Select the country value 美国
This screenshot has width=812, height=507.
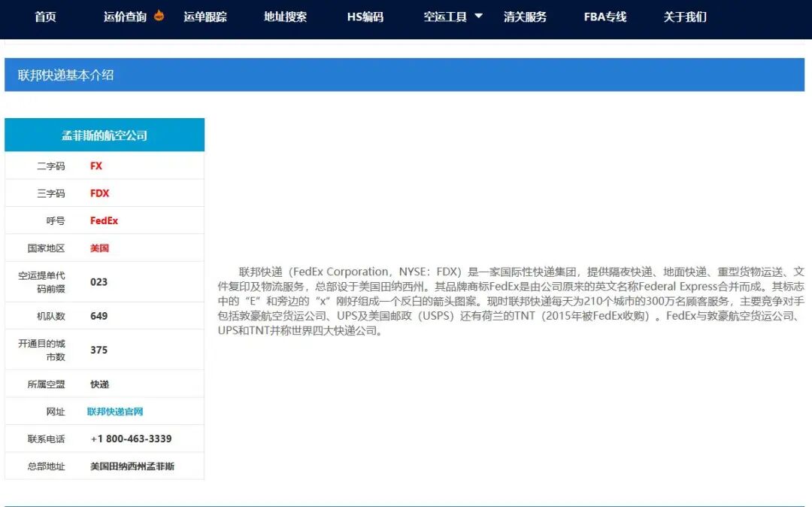pyautogui.click(x=99, y=248)
